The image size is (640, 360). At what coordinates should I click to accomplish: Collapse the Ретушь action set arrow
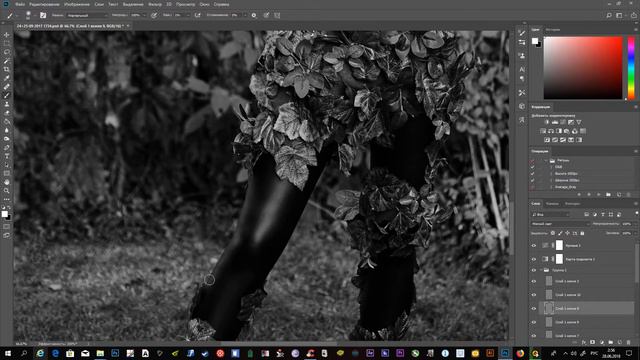pyautogui.click(x=546, y=160)
